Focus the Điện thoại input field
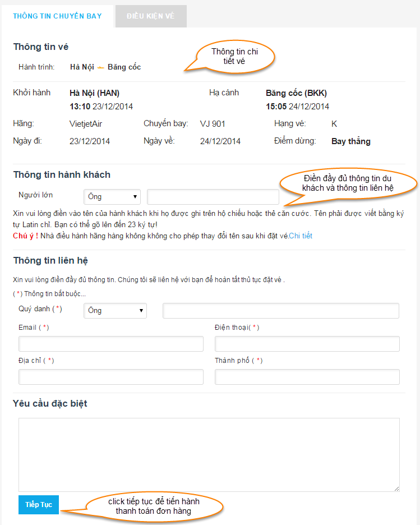Image resolution: width=420 pixels, height=525 pixels. (x=307, y=344)
